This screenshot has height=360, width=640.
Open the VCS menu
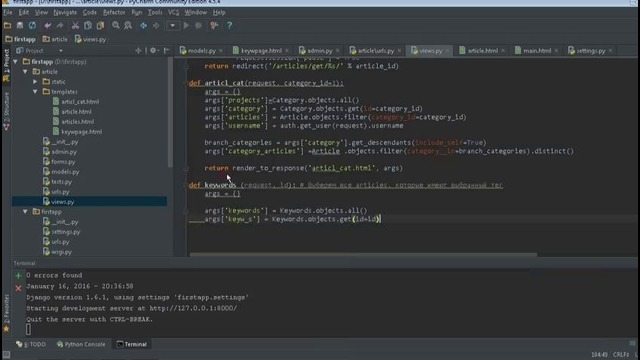point(173,13)
